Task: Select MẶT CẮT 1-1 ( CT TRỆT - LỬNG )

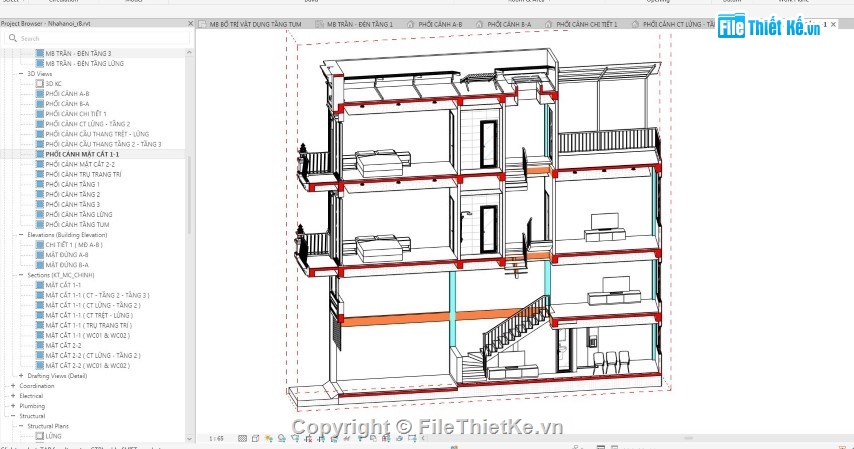Action: pos(89,315)
